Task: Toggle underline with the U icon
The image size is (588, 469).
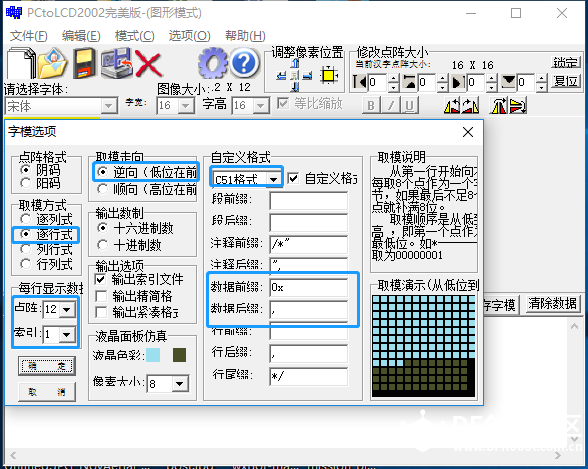Action: [410, 106]
